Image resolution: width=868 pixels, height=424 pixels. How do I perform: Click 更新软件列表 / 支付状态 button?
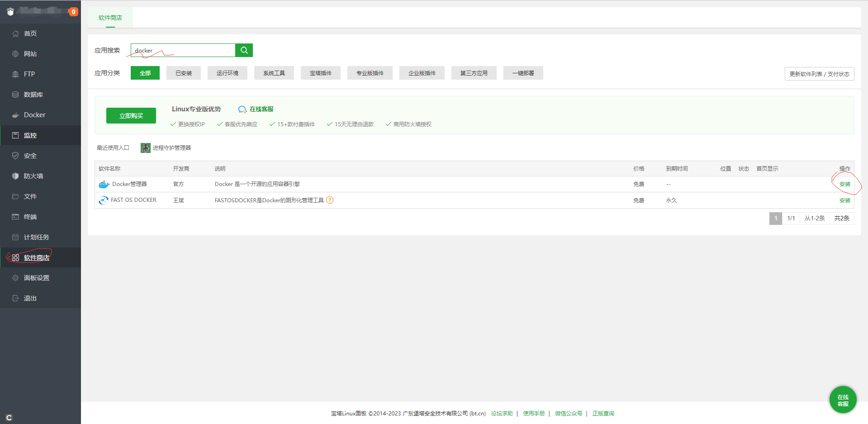[819, 74]
